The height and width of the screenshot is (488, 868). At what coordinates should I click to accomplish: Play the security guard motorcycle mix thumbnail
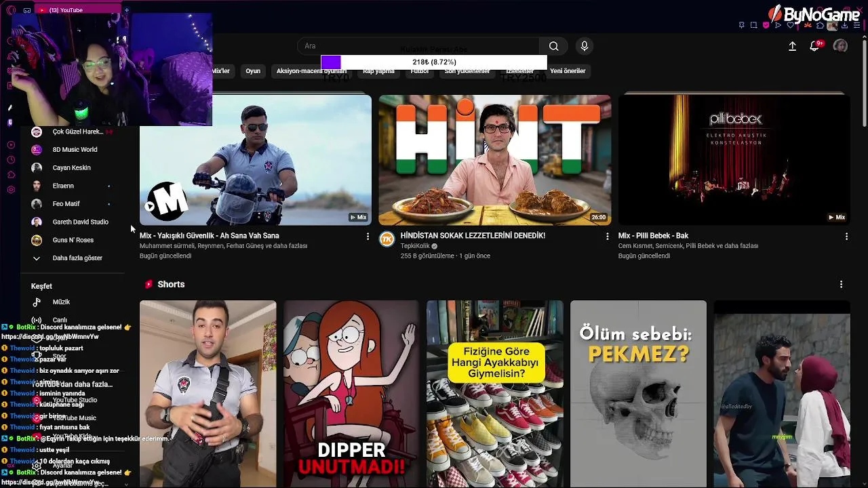(x=256, y=160)
